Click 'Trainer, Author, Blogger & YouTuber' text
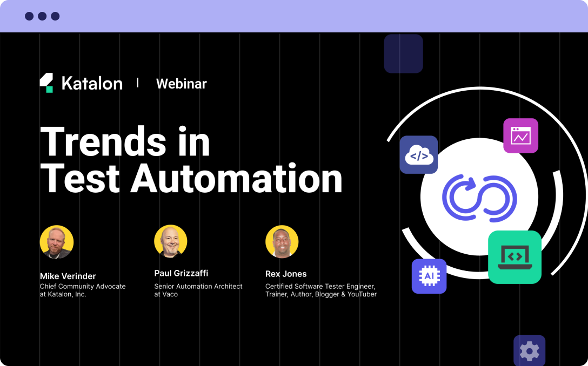Screen dimensions: 588x366 (x=321, y=294)
